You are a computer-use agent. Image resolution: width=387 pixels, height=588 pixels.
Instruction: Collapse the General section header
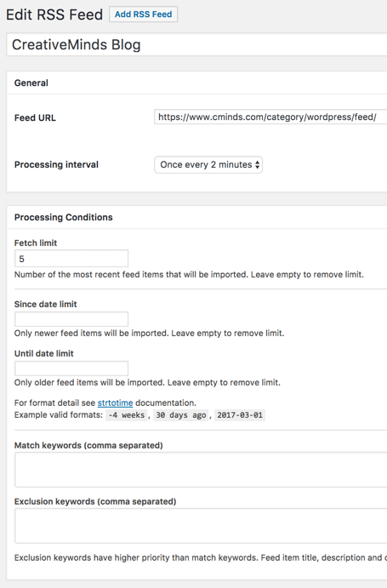pyautogui.click(x=196, y=83)
